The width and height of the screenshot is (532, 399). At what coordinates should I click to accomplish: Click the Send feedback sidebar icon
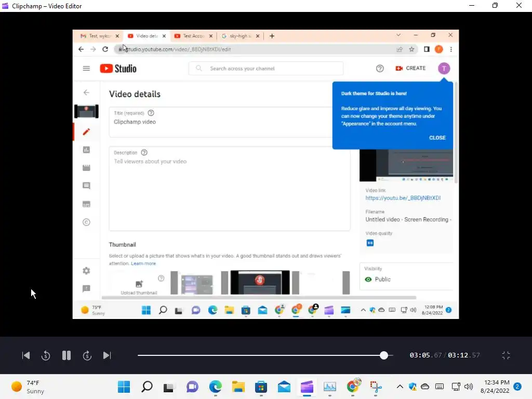tap(87, 289)
